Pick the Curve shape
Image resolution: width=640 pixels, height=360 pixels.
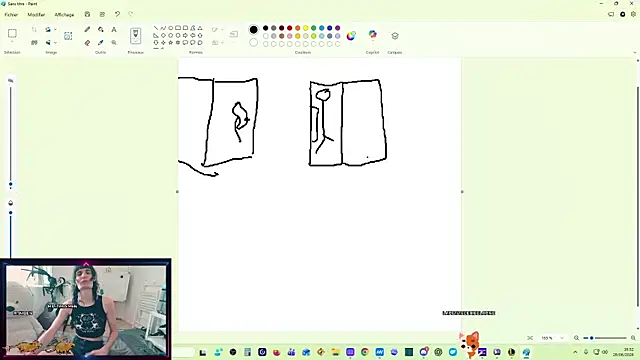tap(163, 28)
